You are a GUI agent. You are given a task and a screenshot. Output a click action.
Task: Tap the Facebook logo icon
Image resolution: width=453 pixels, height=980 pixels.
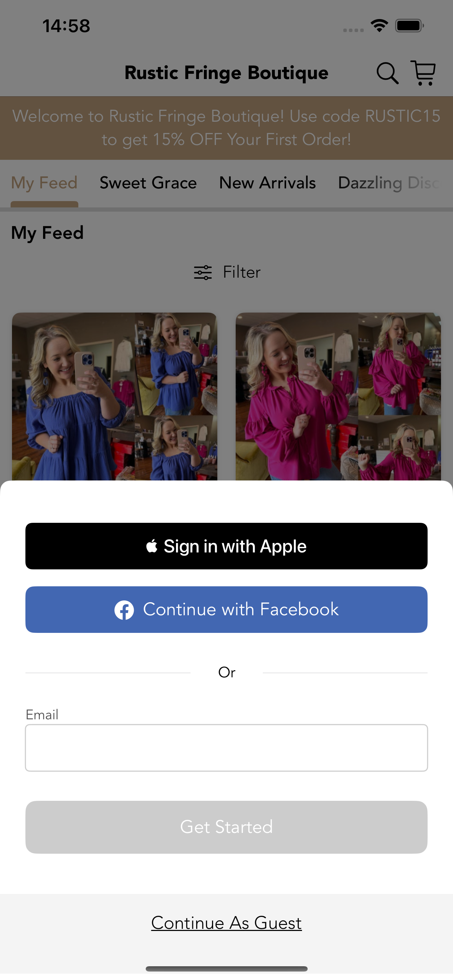(x=124, y=610)
